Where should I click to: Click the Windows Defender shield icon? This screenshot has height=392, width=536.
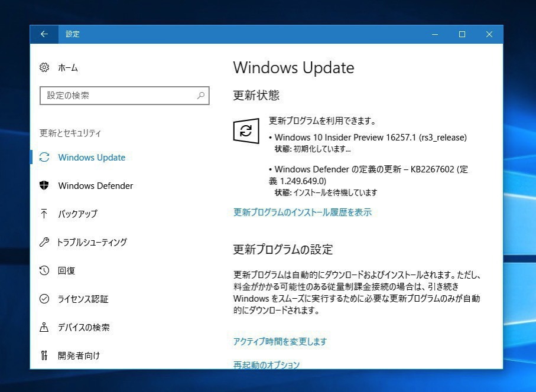coord(44,185)
